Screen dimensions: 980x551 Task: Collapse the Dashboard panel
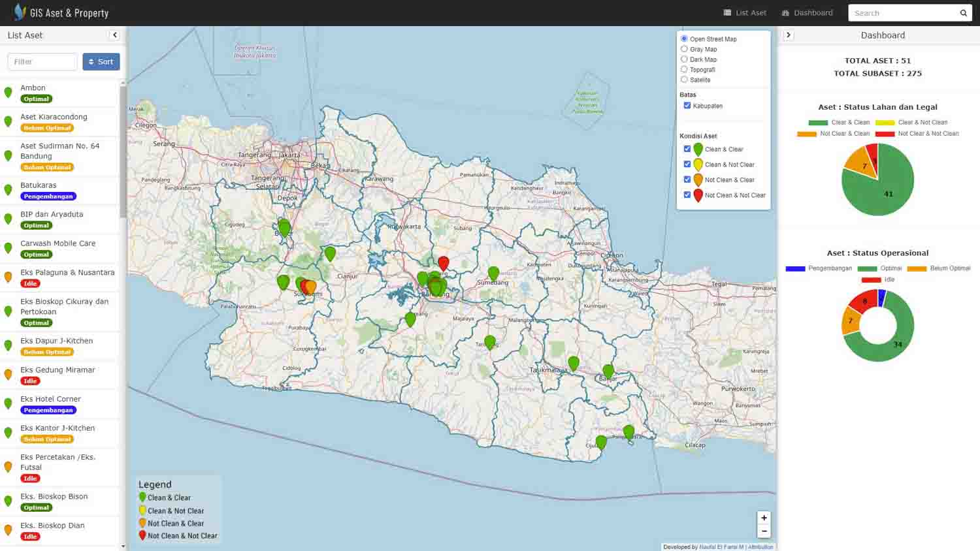click(x=789, y=35)
